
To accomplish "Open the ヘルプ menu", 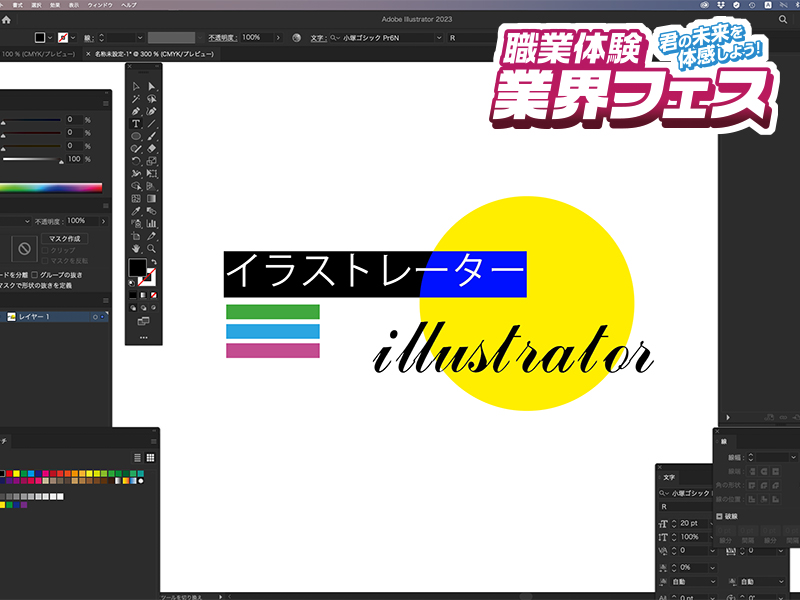I will pyautogui.click(x=129, y=5).
